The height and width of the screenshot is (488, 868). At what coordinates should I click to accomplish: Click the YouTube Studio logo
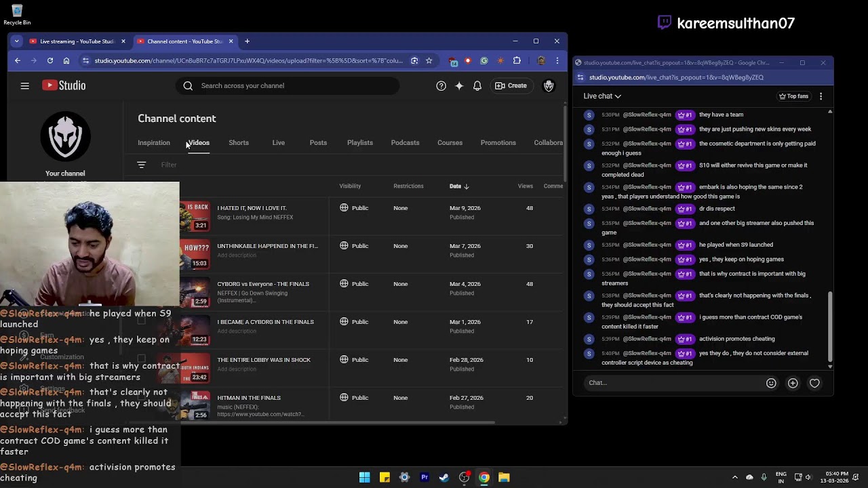[x=64, y=85]
